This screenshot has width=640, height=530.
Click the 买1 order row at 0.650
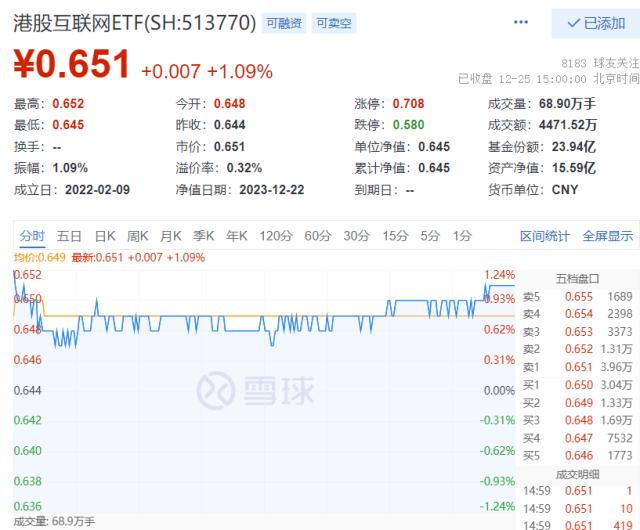[x=577, y=385]
